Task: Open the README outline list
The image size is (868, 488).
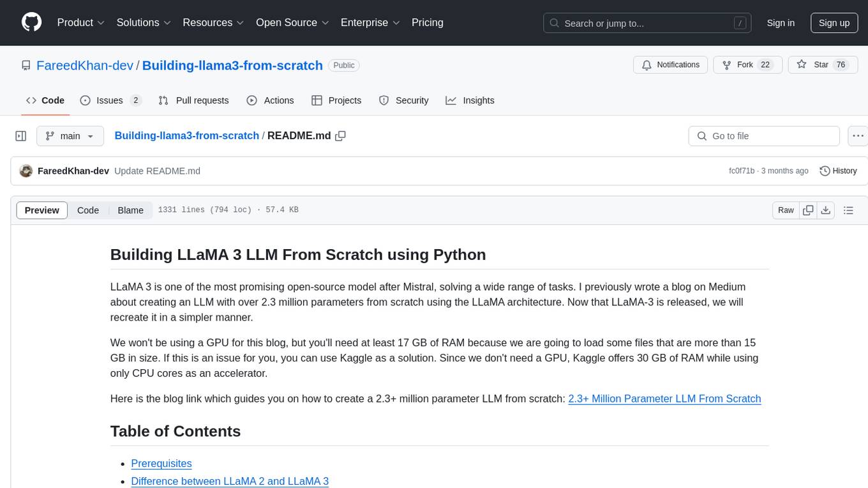Action: (x=848, y=210)
